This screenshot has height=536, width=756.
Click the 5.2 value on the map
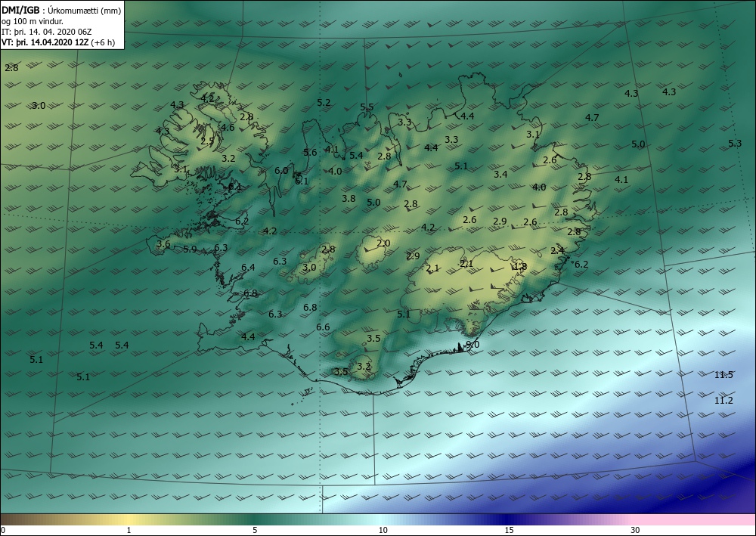click(324, 102)
